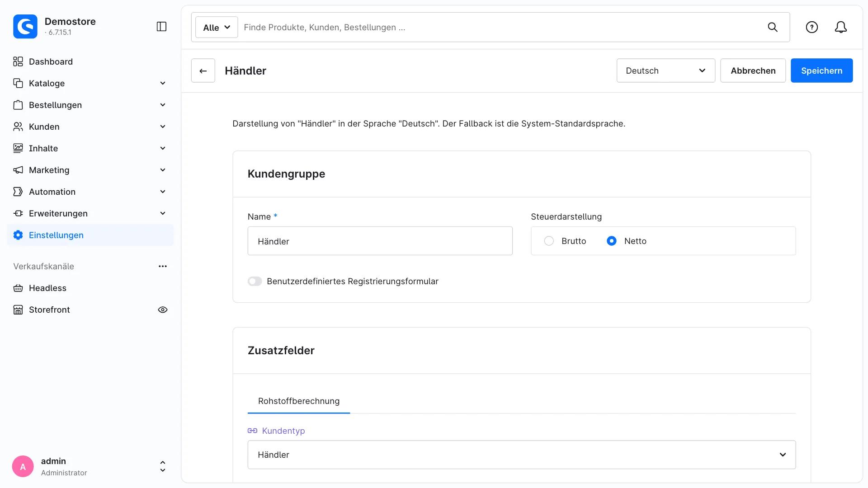Viewport: 868px width, 488px height.
Task: Toggle Storefront visibility eye icon
Action: click(163, 310)
